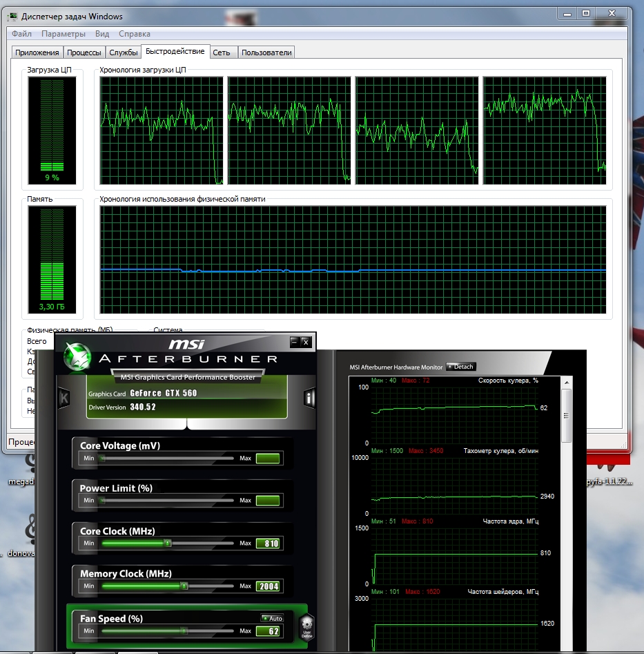
Task: Switch to the Службы tab
Action: (124, 52)
